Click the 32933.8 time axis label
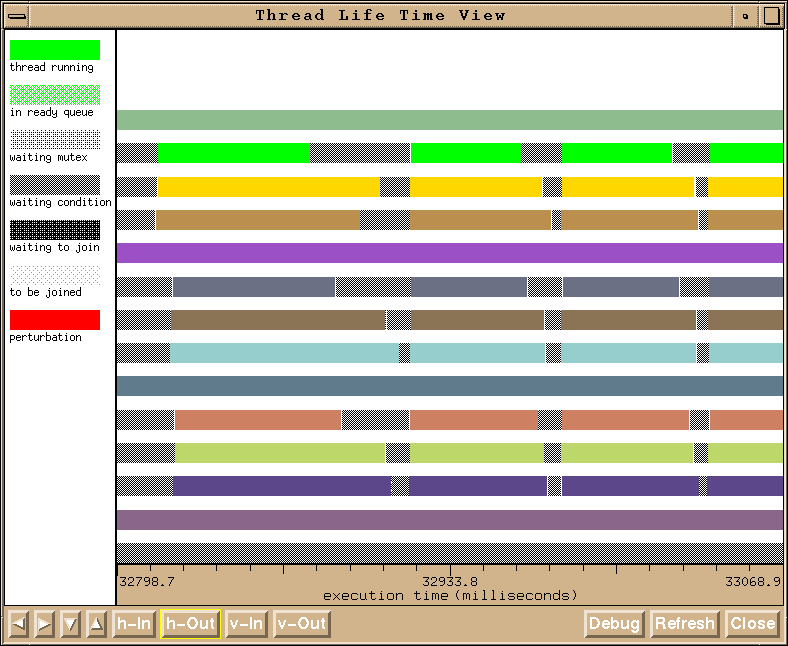This screenshot has height=646, width=788. tap(449, 581)
